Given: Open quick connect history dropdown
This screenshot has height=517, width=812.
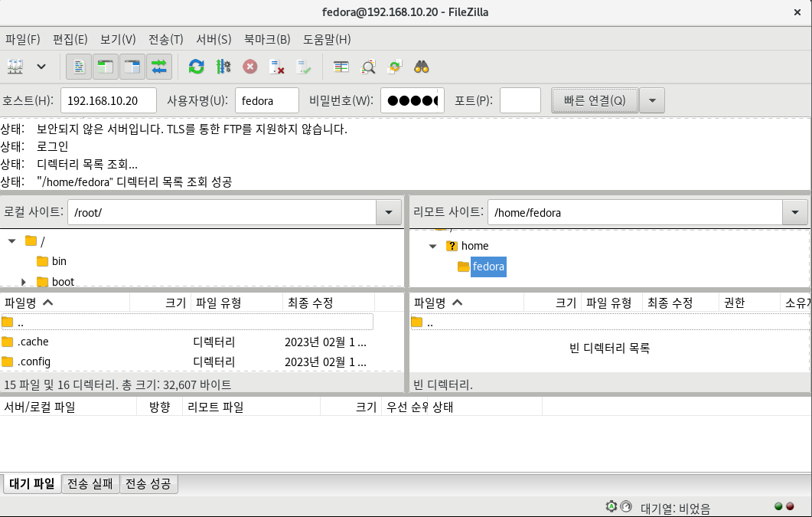Looking at the screenshot, I should (652, 100).
